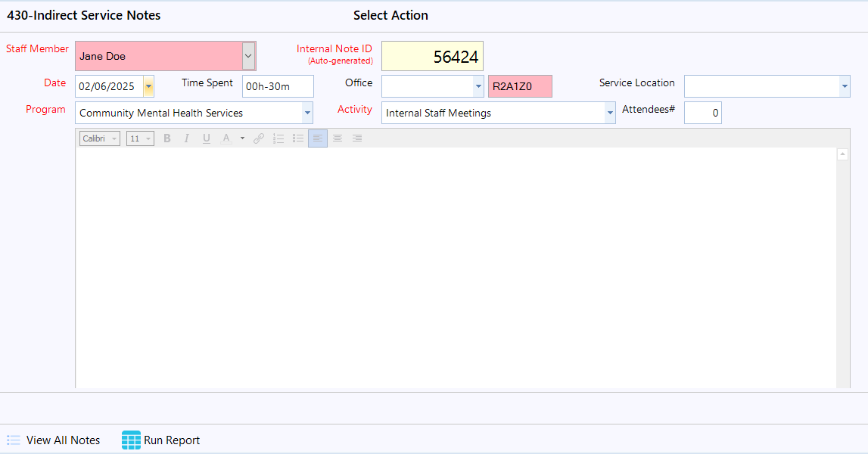Click the Run Report table icon
Screen dimensions: 868x454
click(131, 440)
